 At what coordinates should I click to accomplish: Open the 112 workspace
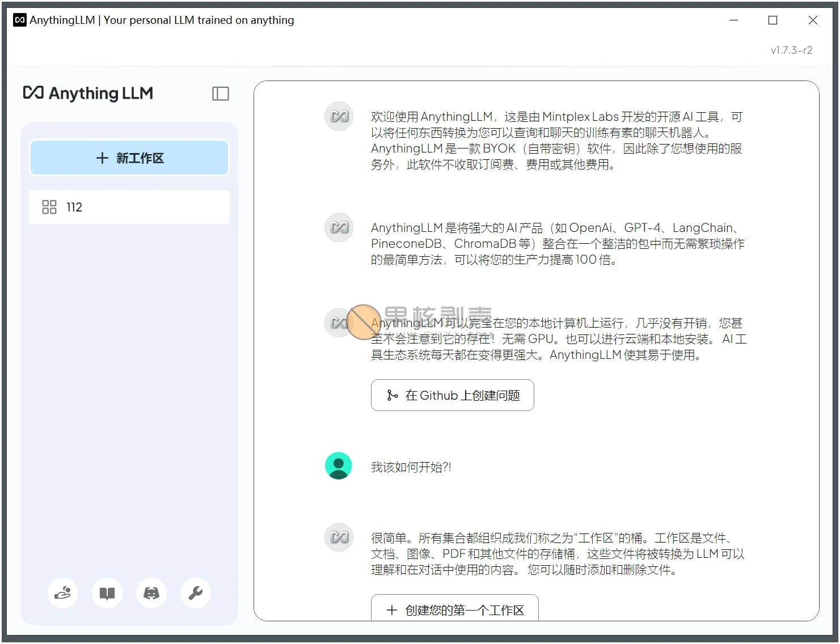129,207
